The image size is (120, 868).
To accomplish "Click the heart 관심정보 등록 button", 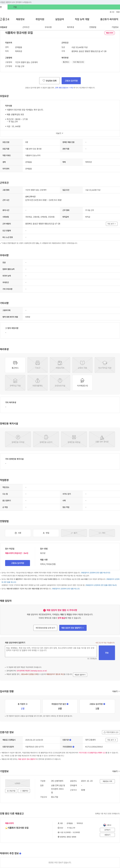I will 49,81.
